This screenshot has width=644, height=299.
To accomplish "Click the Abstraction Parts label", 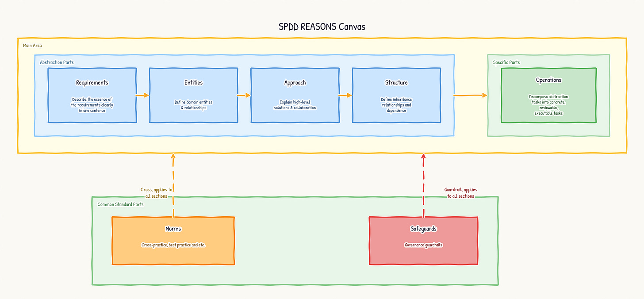I will click(x=57, y=62).
